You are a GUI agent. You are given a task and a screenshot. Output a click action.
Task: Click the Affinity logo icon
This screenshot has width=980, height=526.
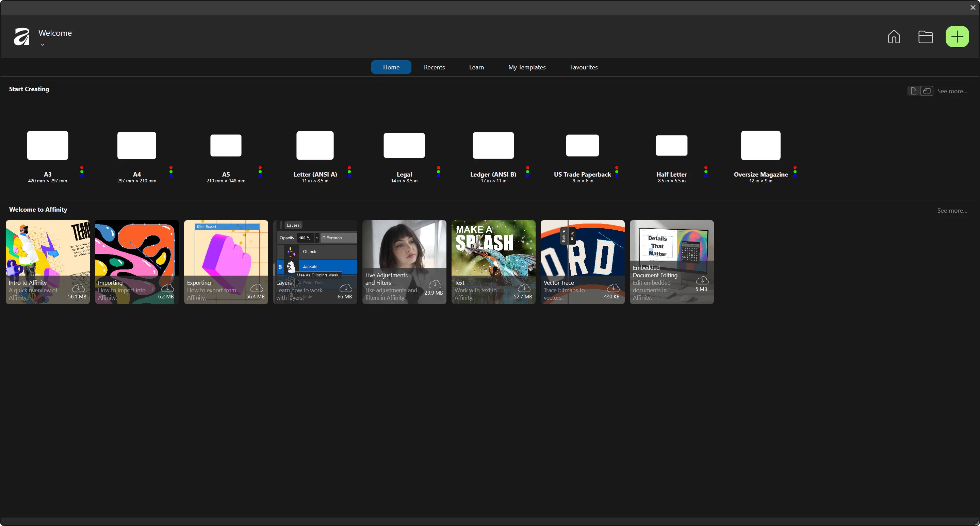coord(22,36)
